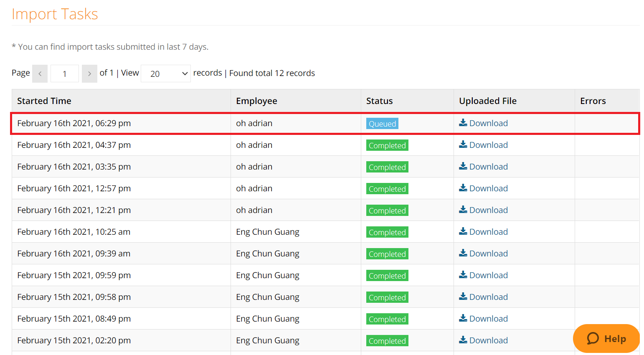Click Download link for 02:20 pm task
This screenshot has width=644, height=355.
[x=488, y=340]
